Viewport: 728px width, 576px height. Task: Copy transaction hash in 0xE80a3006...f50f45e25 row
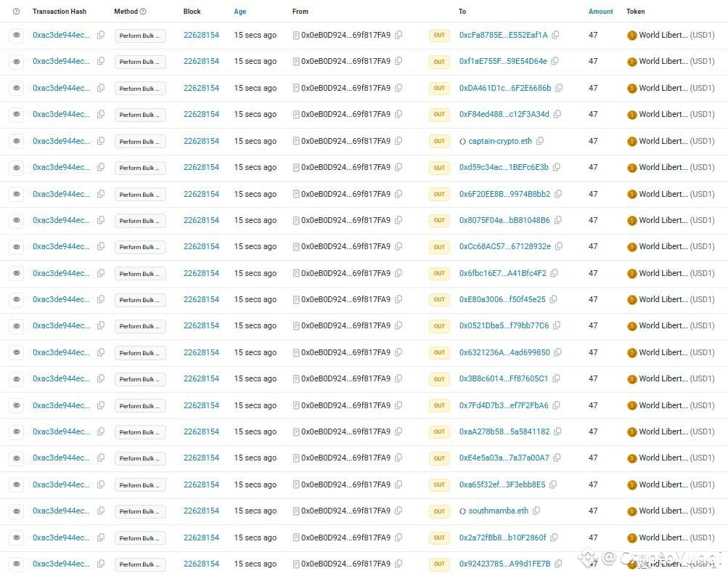pyautogui.click(x=101, y=299)
